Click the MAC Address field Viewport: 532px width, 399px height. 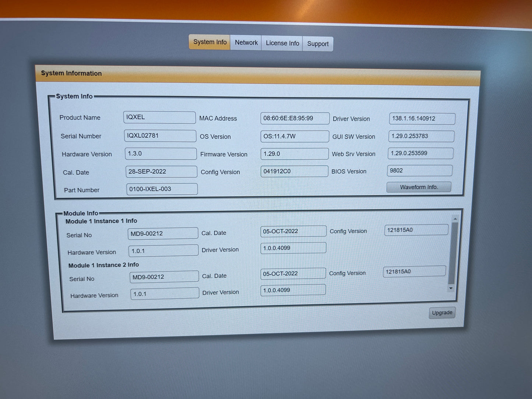[x=295, y=119]
